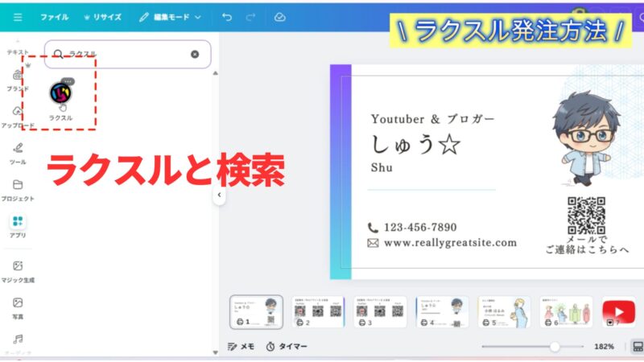644x362 pixels.
Task: Open the 写真 sidebar tab
Action: pyautogui.click(x=18, y=308)
